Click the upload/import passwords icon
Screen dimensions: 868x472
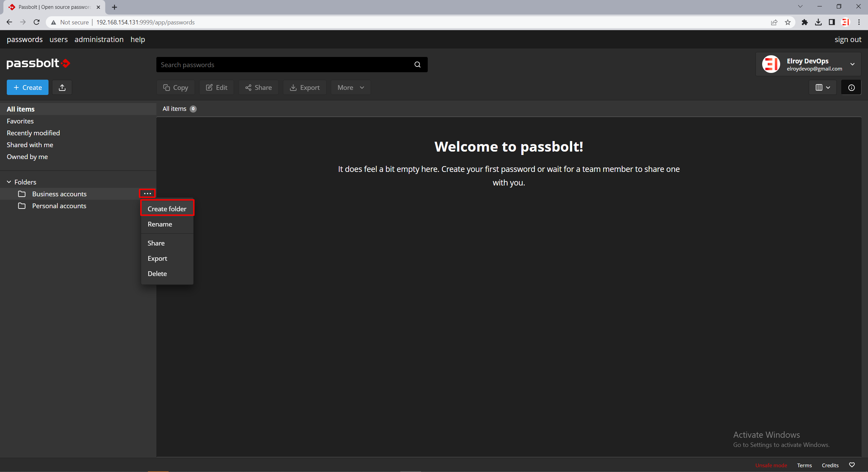coord(62,87)
